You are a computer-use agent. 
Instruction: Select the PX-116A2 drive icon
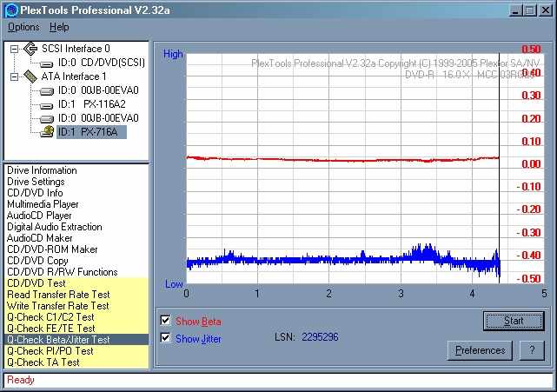click(x=46, y=103)
